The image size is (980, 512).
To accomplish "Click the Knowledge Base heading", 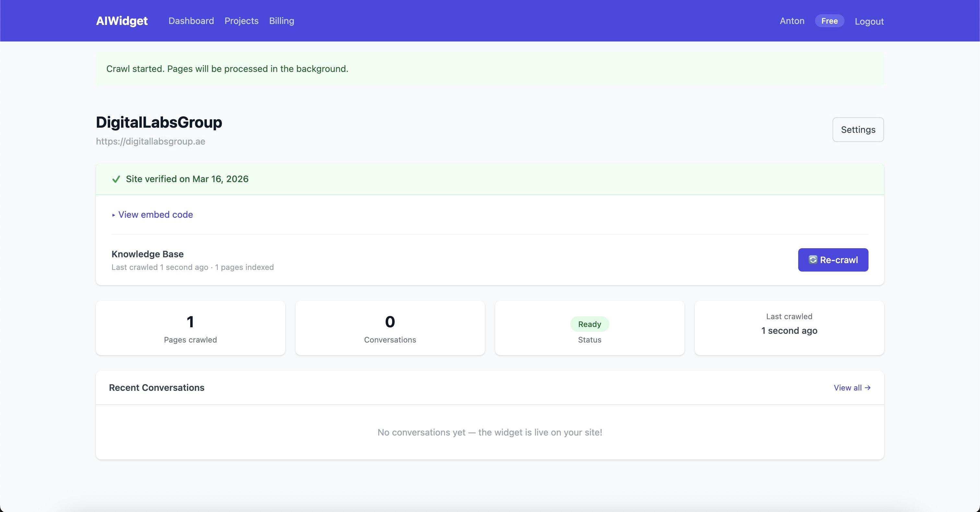I will pyautogui.click(x=147, y=254).
